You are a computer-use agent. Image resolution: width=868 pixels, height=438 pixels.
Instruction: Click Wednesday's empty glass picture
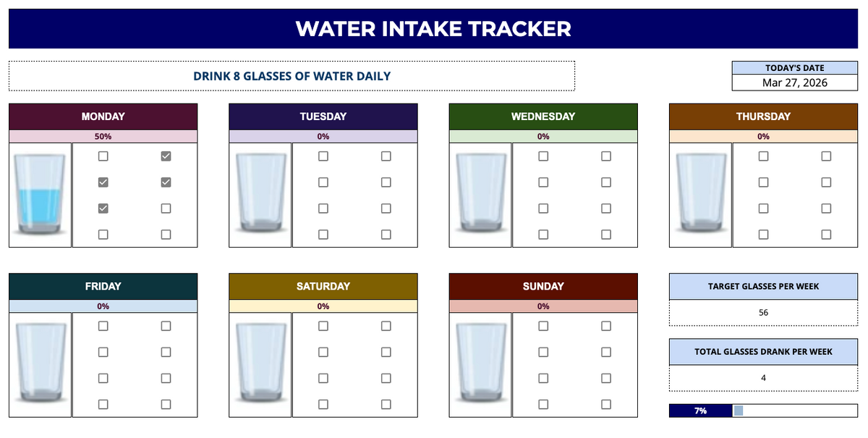click(x=480, y=194)
